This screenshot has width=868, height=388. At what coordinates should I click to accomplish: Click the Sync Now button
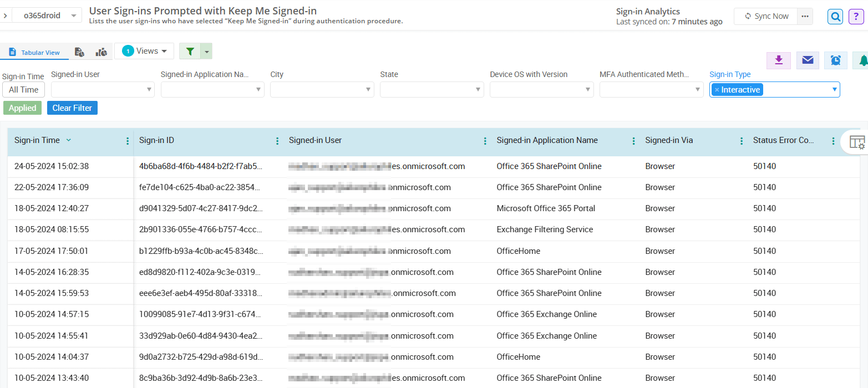tap(766, 16)
